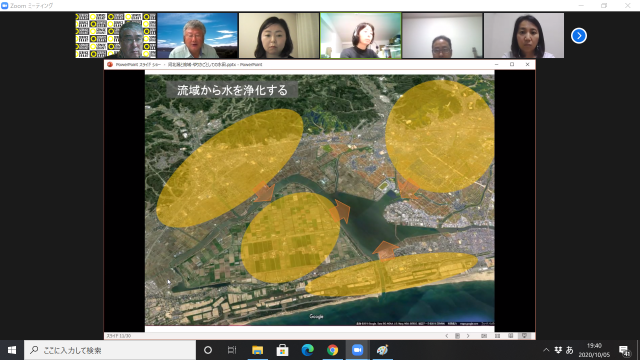Open notification center with 41 badge
Viewport: 640px width, 360px height.
[624, 350]
